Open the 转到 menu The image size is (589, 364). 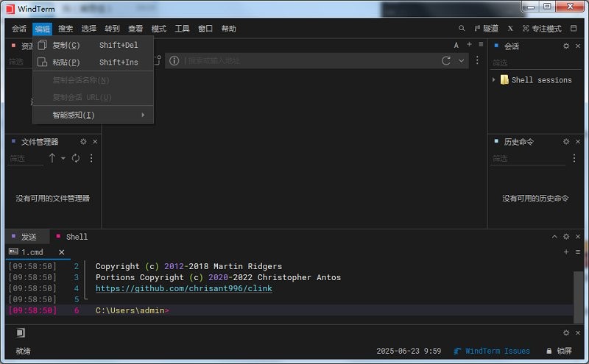[x=112, y=29]
